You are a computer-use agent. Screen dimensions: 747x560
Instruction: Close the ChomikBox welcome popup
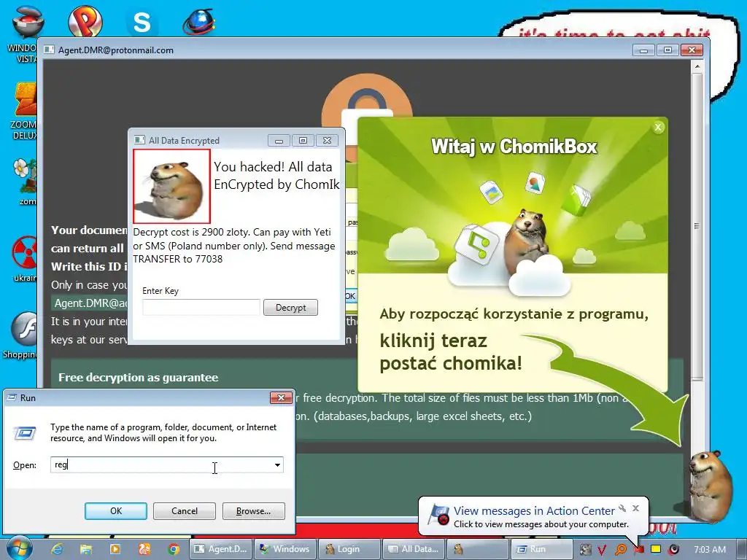658,127
